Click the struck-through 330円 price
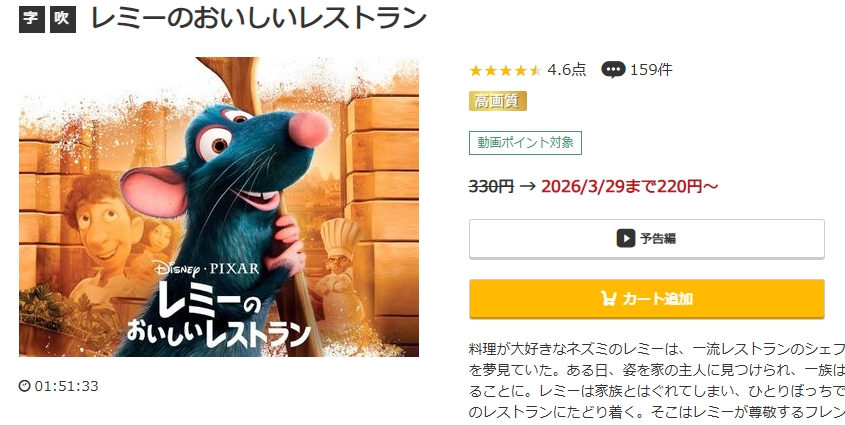Viewport: 845px width, 425px height. point(491,186)
